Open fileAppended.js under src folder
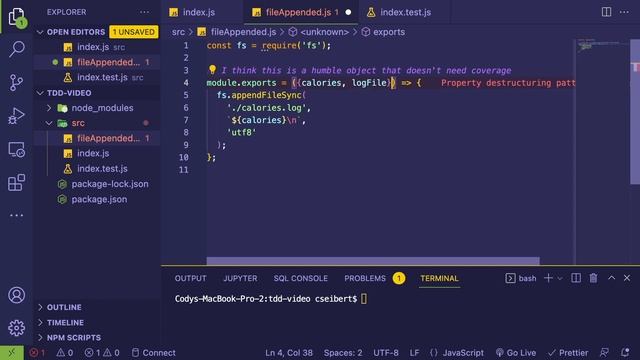Image resolution: width=640 pixels, height=360 pixels. coord(98,138)
